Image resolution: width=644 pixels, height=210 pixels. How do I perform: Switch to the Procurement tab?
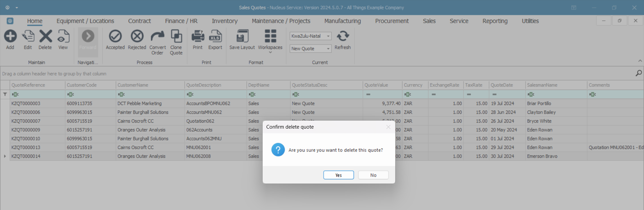[x=392, y=21]
